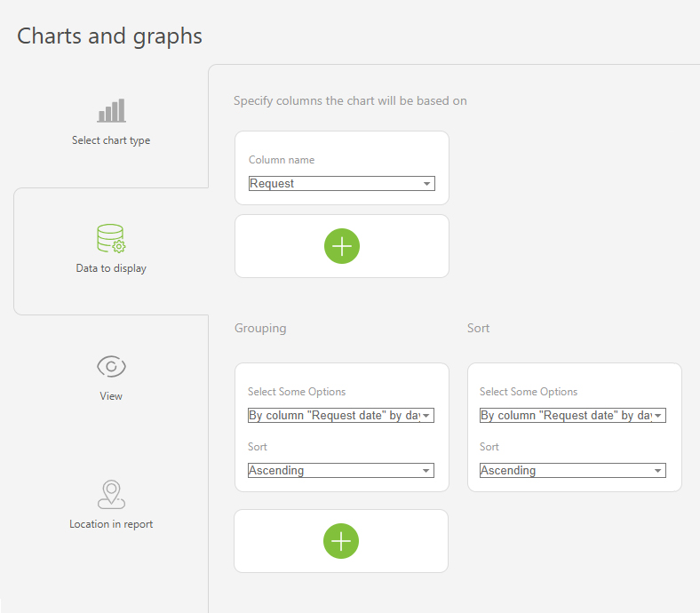
Task: Click the map pin Location in report icon
Action: tap(111, 494)
